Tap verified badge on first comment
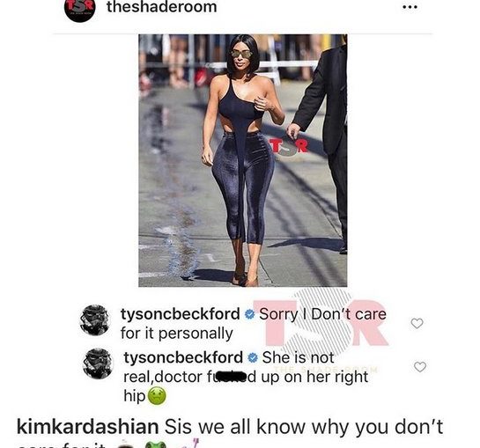Image resolution: width=480 pixels, height=448 pixels. (x=250, y=314)
